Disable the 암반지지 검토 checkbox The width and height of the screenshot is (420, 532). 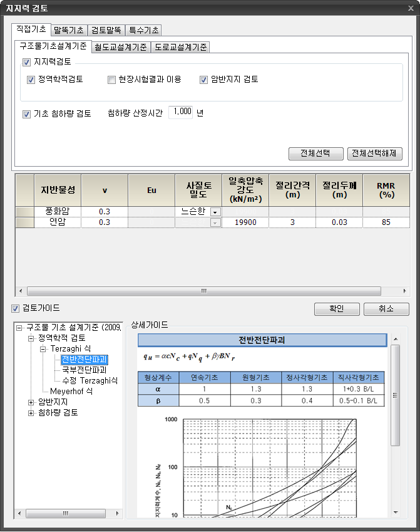(204, 80)
